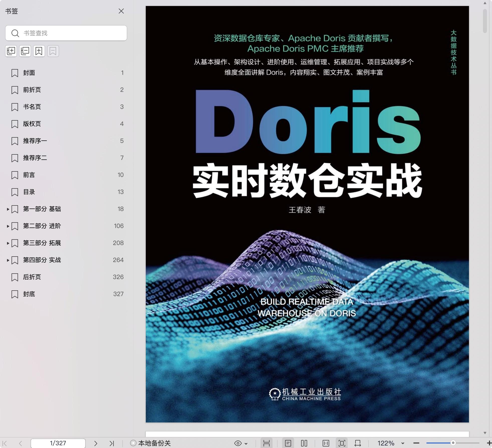Open the 推荐序一 bookmark

tap(35, 141)
